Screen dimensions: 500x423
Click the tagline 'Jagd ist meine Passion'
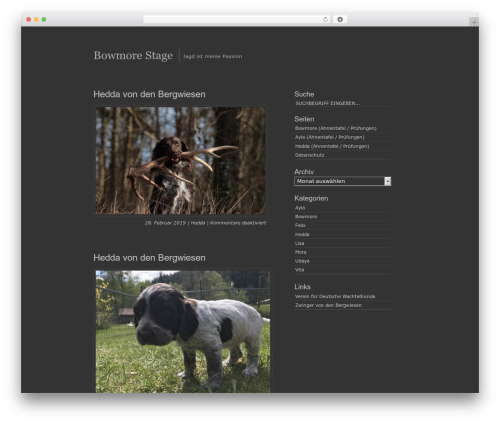click(x=212, y=56)
